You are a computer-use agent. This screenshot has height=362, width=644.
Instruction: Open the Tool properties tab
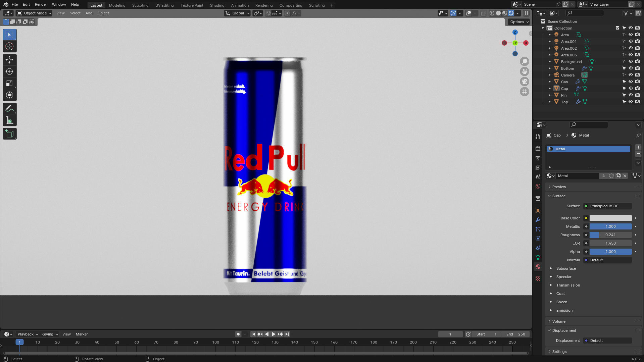[x=538, y=137]
